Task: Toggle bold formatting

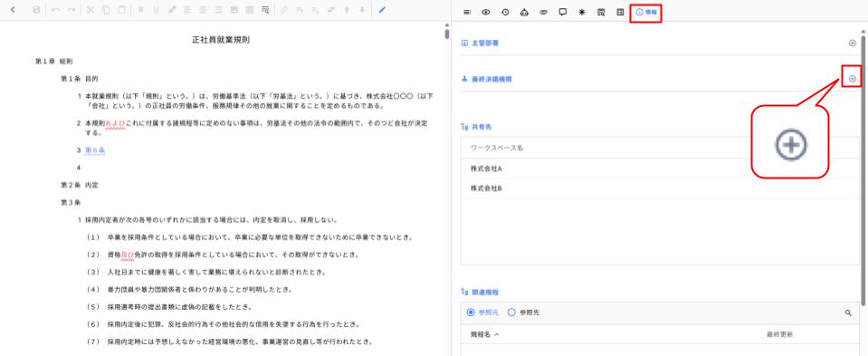Action: point(140,10)
